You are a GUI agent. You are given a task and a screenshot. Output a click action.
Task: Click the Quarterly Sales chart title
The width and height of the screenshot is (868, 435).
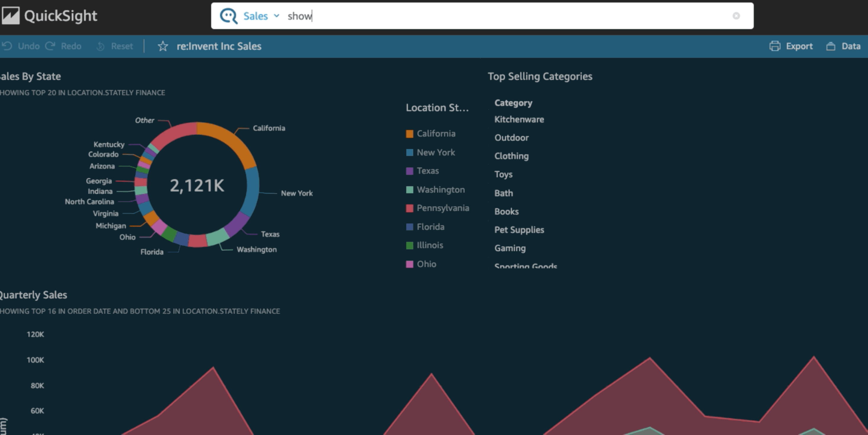coord(33,295)
